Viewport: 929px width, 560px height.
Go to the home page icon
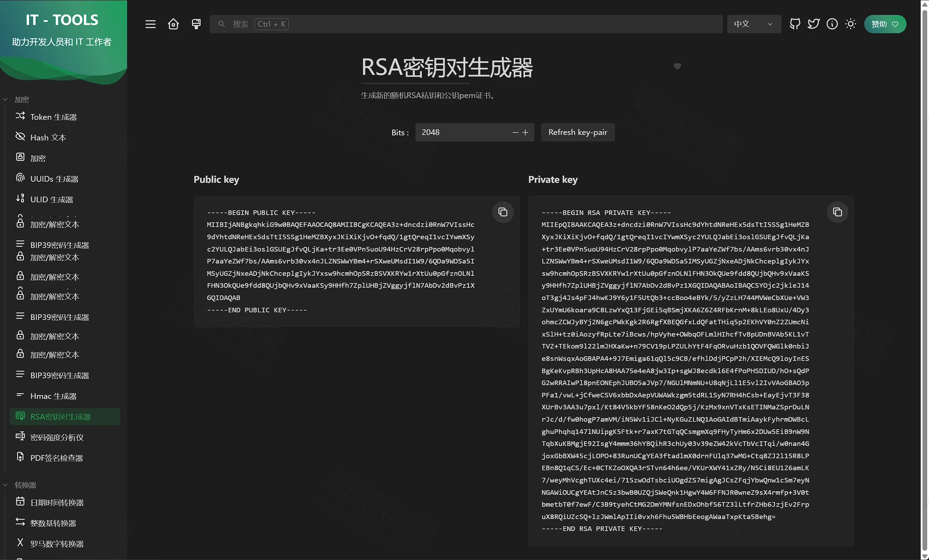173,24
